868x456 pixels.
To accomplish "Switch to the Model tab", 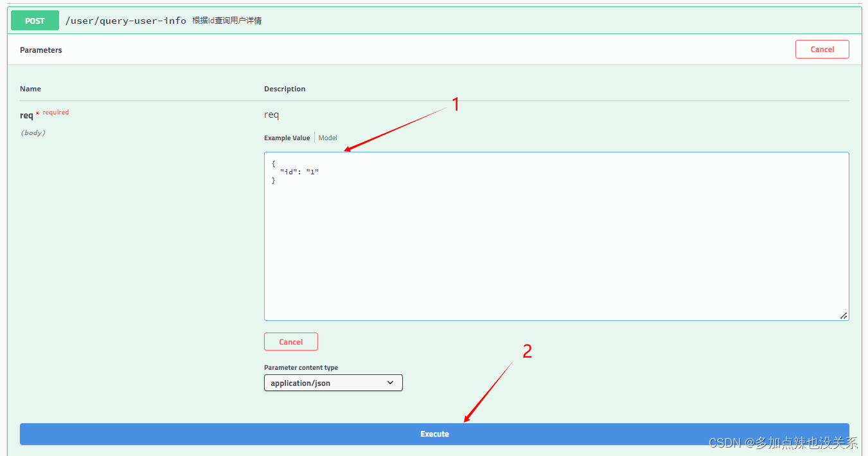I will tap(328, 138).
